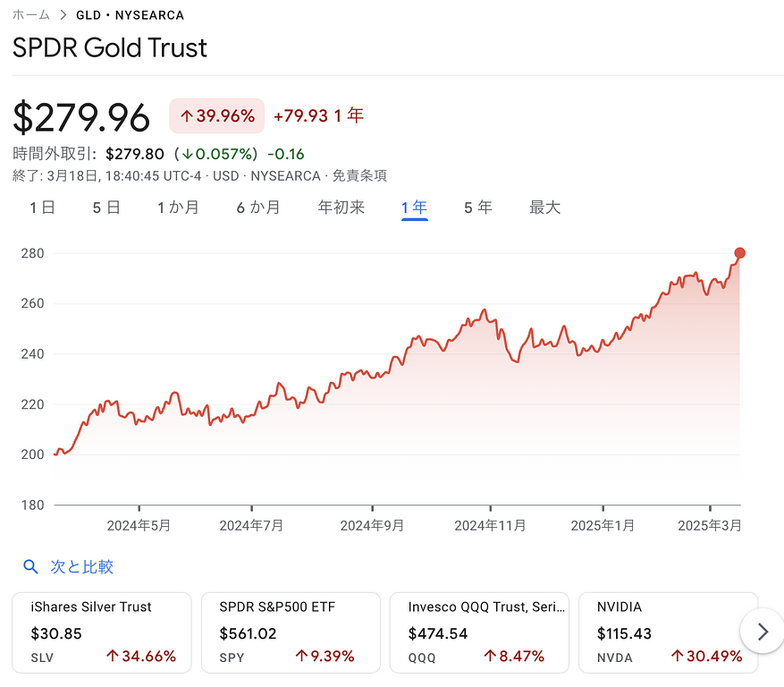Viewport: 784px width, 687px height.
Task: Click the search magnifier icon beside 次と比較
Action: (31, 567)
